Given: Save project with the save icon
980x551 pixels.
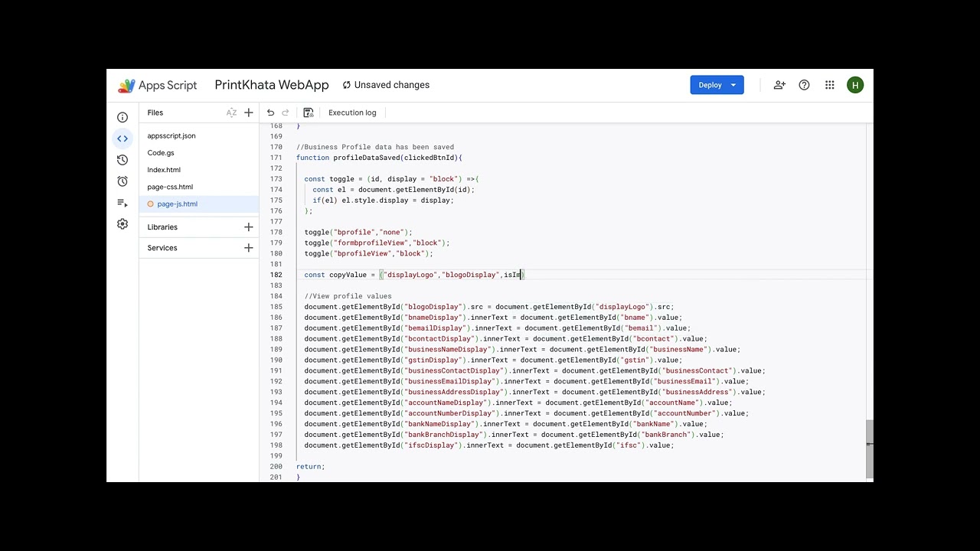Looking at the screenshot, I should pos(308,112).
